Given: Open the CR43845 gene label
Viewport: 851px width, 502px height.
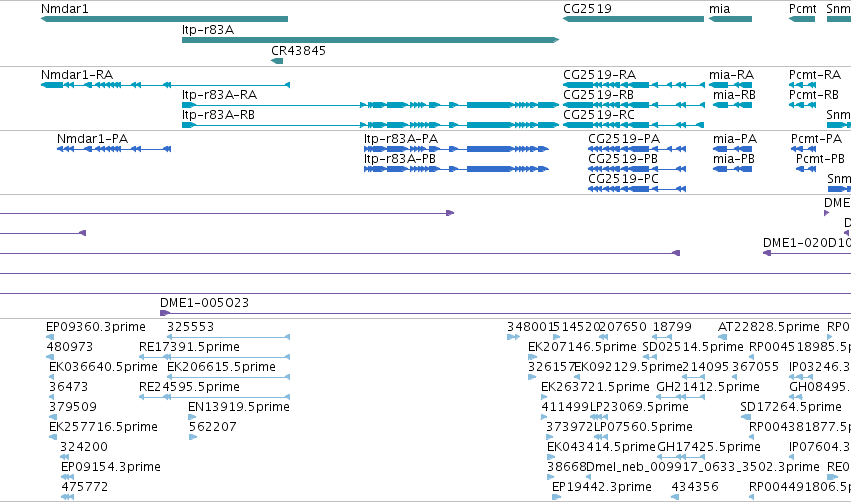Looking at the screenshot, I should pos(299,50).
